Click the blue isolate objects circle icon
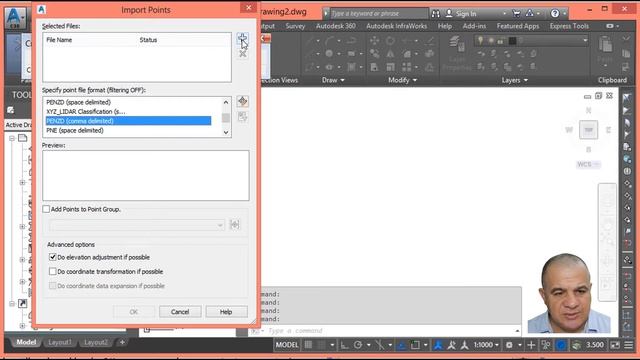 561,345
